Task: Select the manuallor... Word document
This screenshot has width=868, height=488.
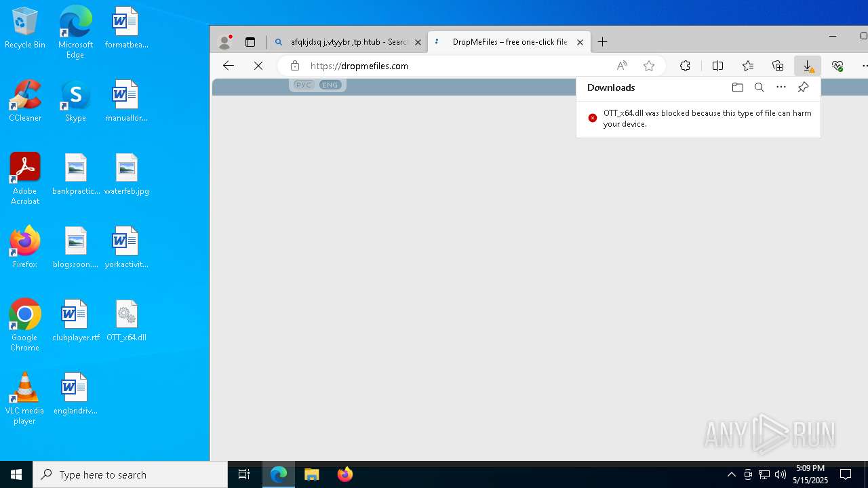Action: [126, 101]
